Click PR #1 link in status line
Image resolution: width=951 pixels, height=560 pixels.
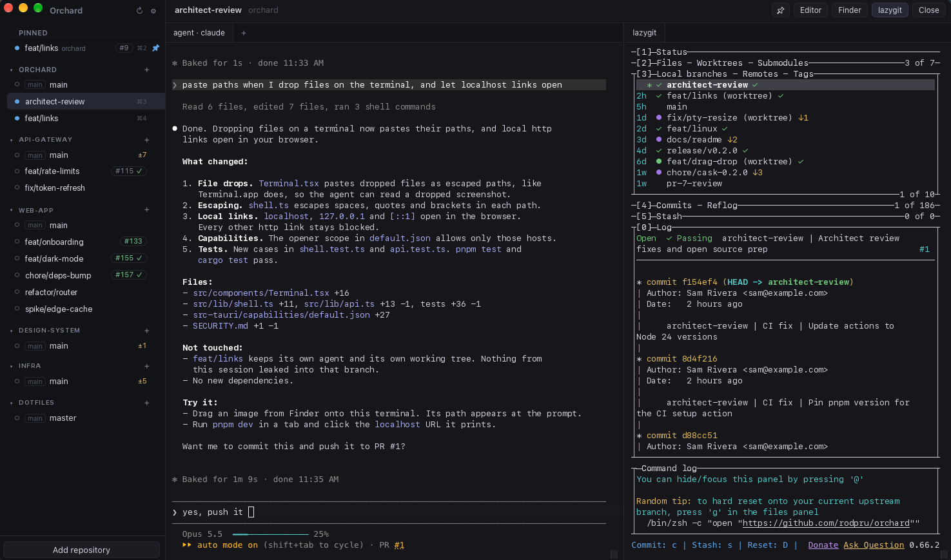coord(399,545)
